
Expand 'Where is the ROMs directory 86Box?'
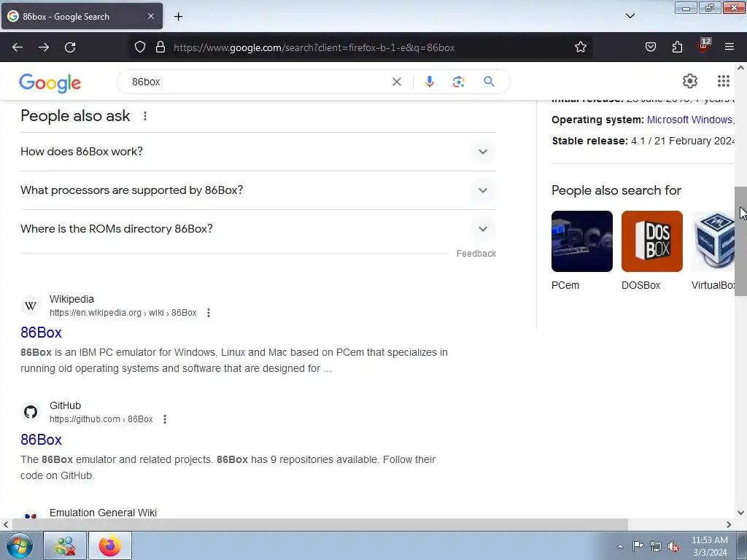[258, 228]
